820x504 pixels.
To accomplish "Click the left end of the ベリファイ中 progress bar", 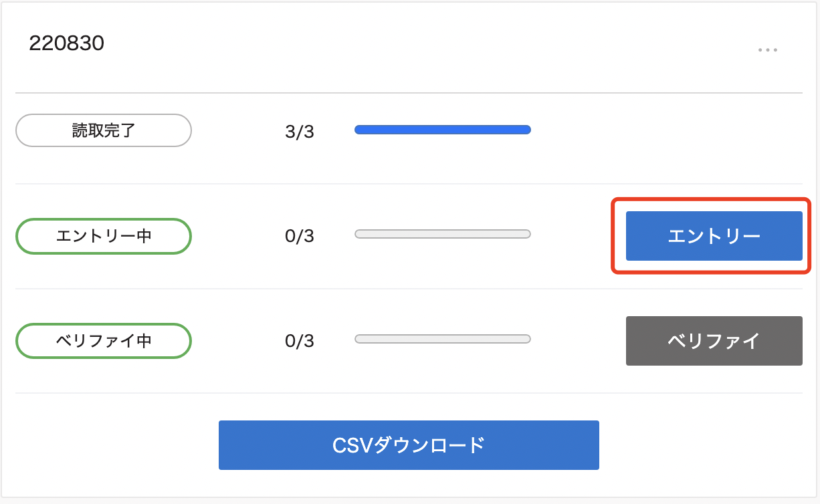I will 359,339.
